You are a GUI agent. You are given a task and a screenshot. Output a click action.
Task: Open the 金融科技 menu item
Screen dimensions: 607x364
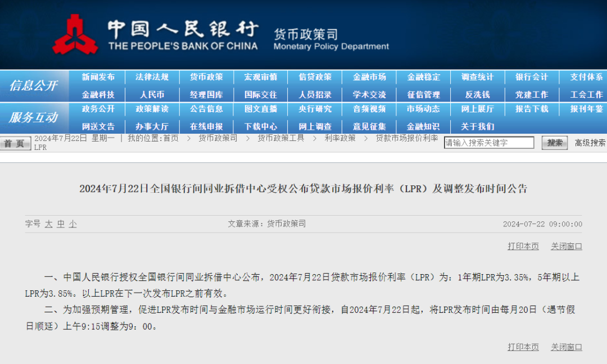coord(98,94)
